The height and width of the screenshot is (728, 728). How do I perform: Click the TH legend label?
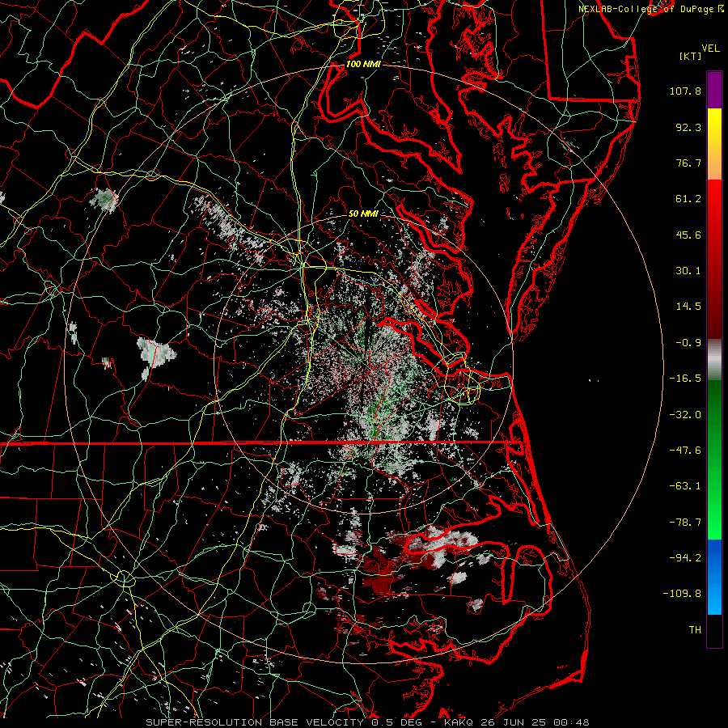tap(695, 630)
